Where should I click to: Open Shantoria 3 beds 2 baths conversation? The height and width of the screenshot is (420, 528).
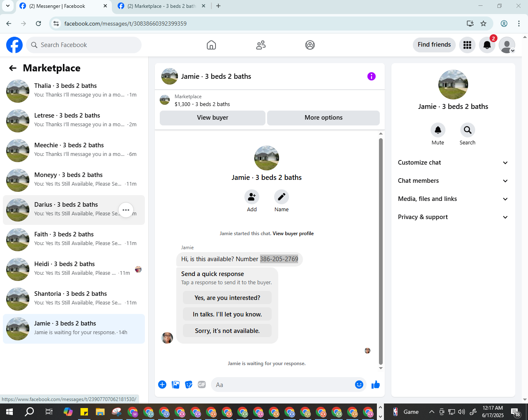pos(74,299)
